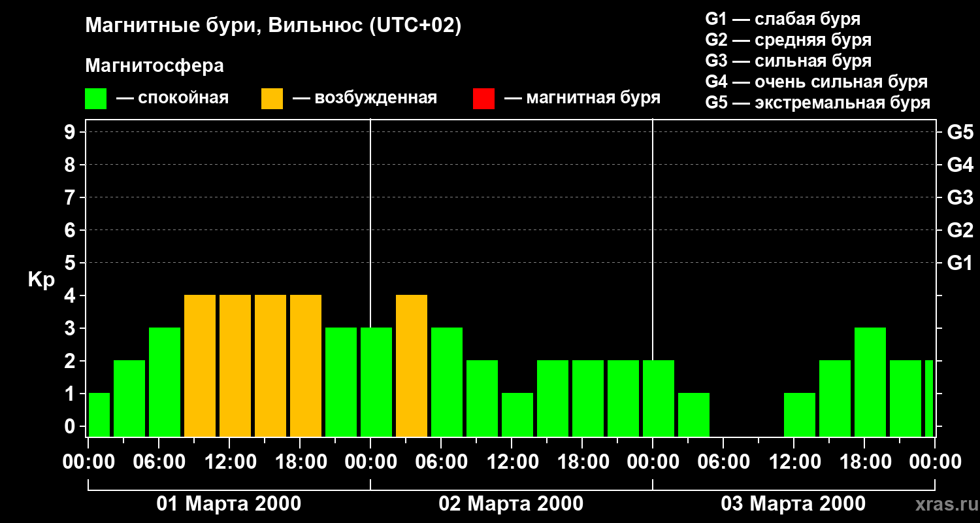The image size is (980, 523).
Task: Click the right-axis 'G1' label at Kp 5
Action: 960,263
